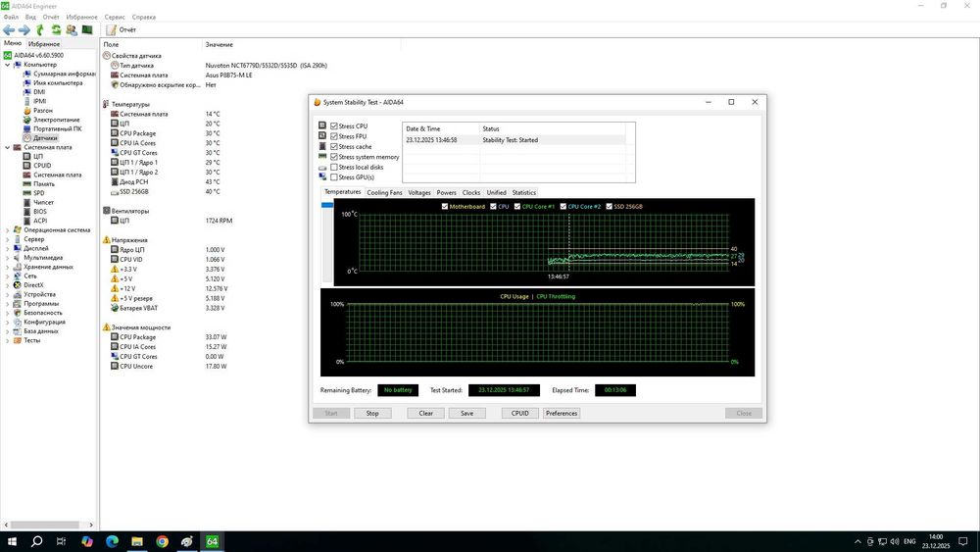Image resolution: width=980 pixels, height=552 pixels.
Task: Click the green monitor toolbar icon
Action: (x=87, y=30)
